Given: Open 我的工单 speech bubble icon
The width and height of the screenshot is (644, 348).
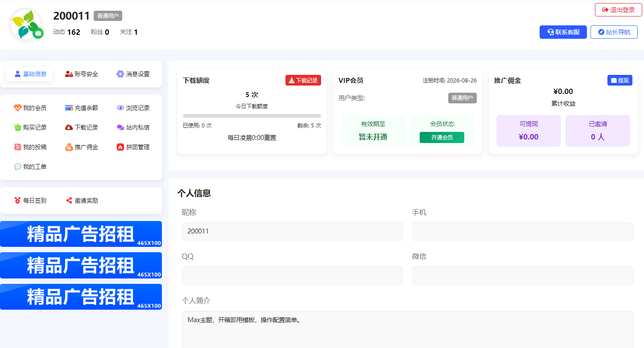Looking at the screenshot, I should (17, 167).
